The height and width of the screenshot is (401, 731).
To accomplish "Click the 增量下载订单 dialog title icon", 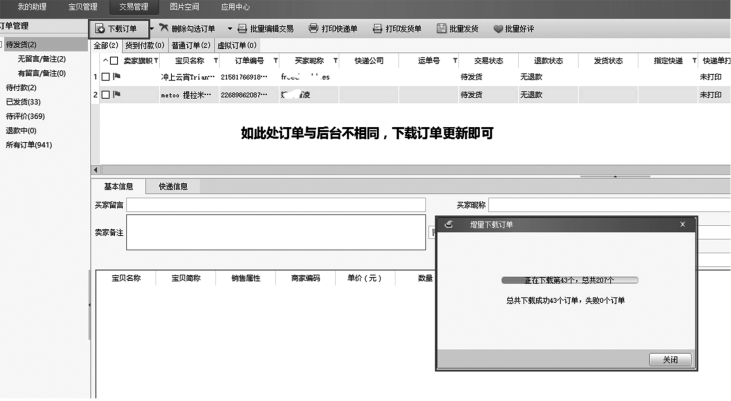I will [449, 224].
